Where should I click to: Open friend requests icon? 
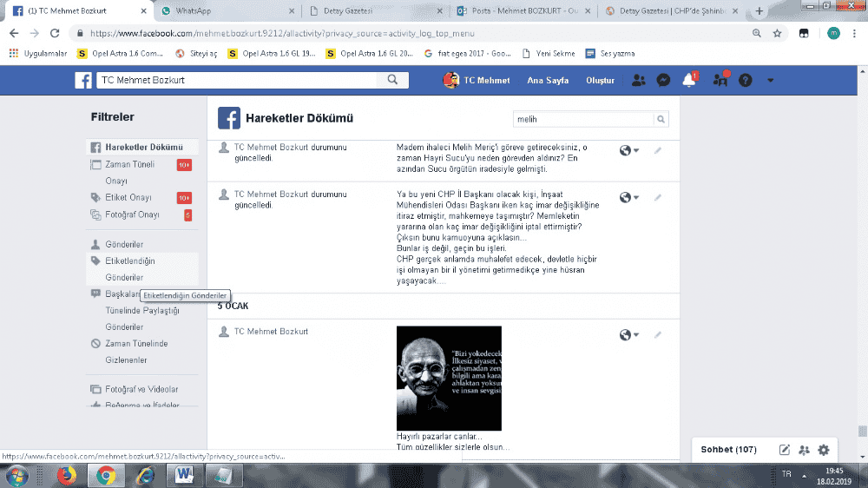tap(639, 80)
